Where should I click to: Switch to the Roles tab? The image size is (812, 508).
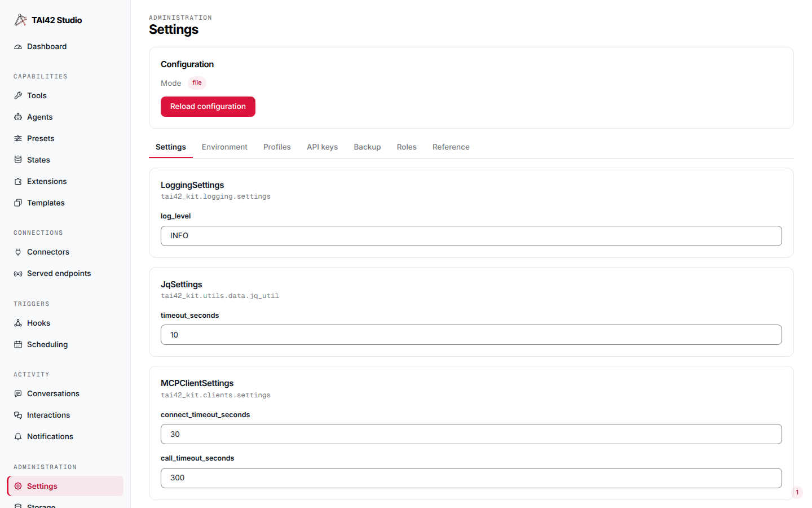point(407,147)
